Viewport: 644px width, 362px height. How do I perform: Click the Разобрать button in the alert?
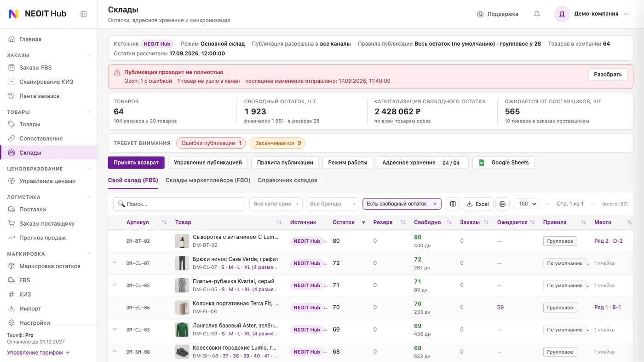[x=608, y=74]
